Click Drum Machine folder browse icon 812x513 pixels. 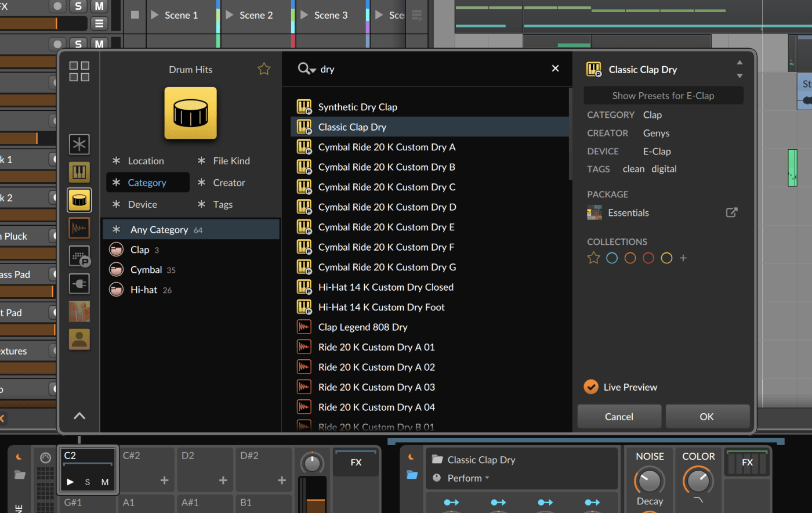pos(20,475)
